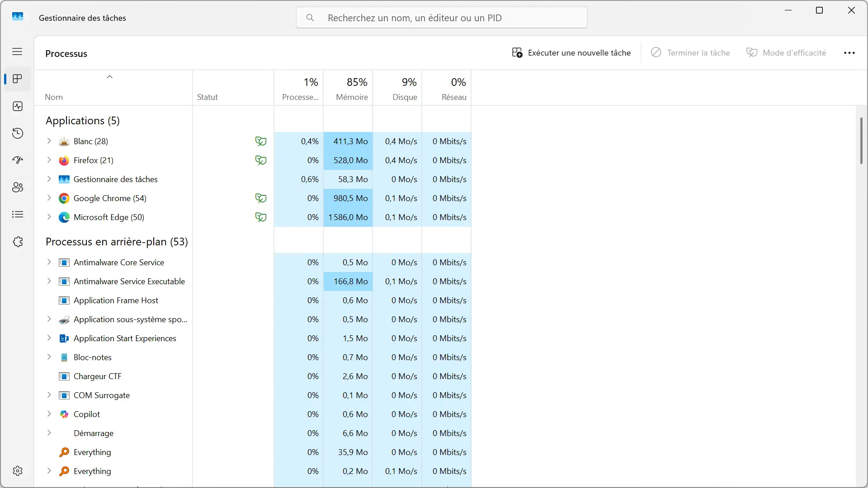Click the Copilot process icon
Screen dimensions: 868x488
click(x=64, y=414)
